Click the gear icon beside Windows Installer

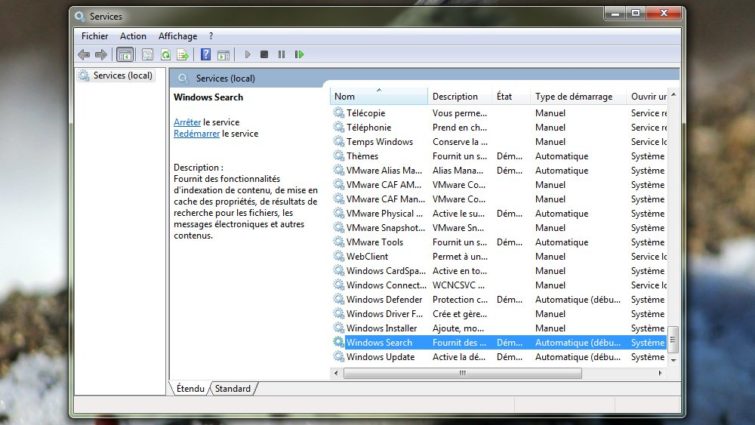pyautogui.click(x=338, y=328)
